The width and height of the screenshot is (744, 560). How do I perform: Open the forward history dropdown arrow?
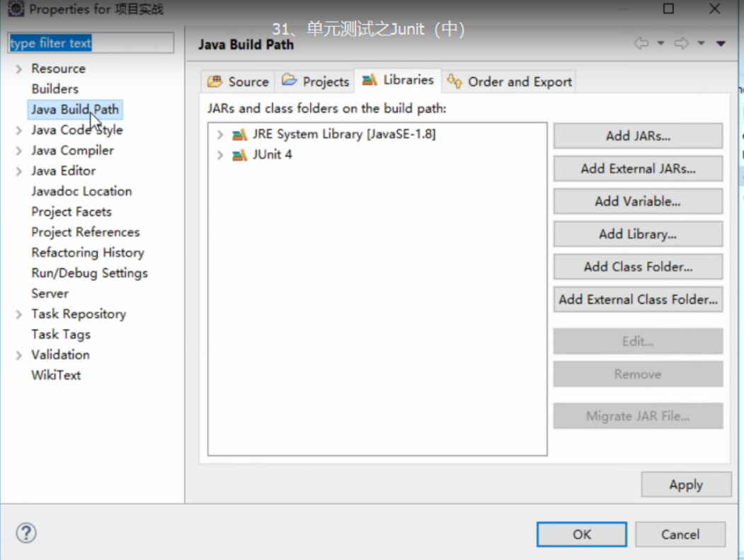[x=701, y=44]
